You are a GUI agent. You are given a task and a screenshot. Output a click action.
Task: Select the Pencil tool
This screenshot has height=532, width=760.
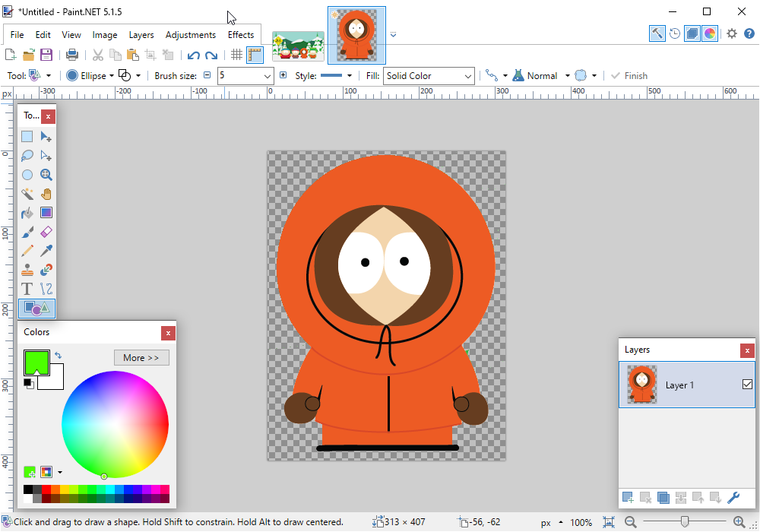click(x=27, y=251)
